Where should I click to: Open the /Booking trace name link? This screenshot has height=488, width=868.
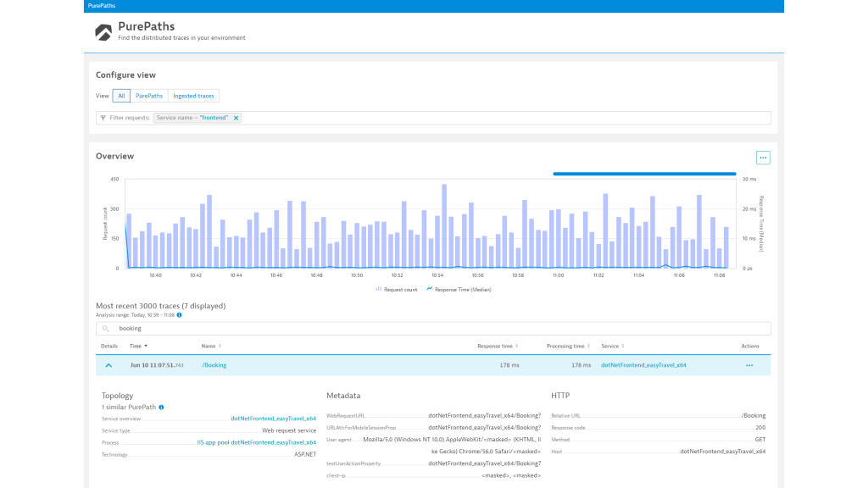(x=214, y=365)
